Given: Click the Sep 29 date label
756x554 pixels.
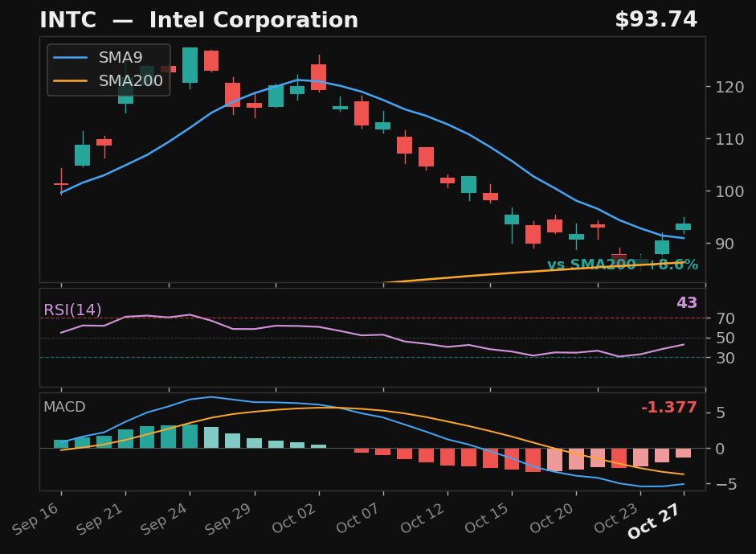Looking at the screenshot, I should pyautogui.click(x=229, y=519).
